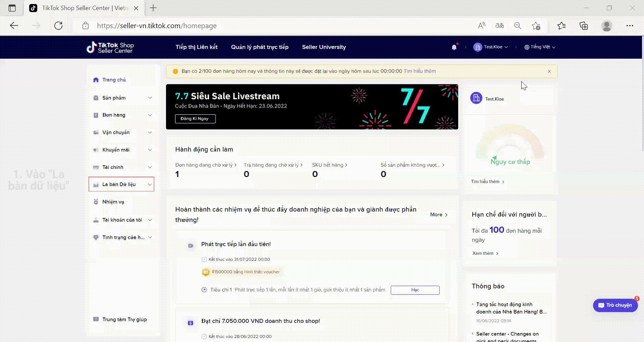
Task: Expand the La bàn Dữ liệu chevron
Action: [x=150, y=185]
